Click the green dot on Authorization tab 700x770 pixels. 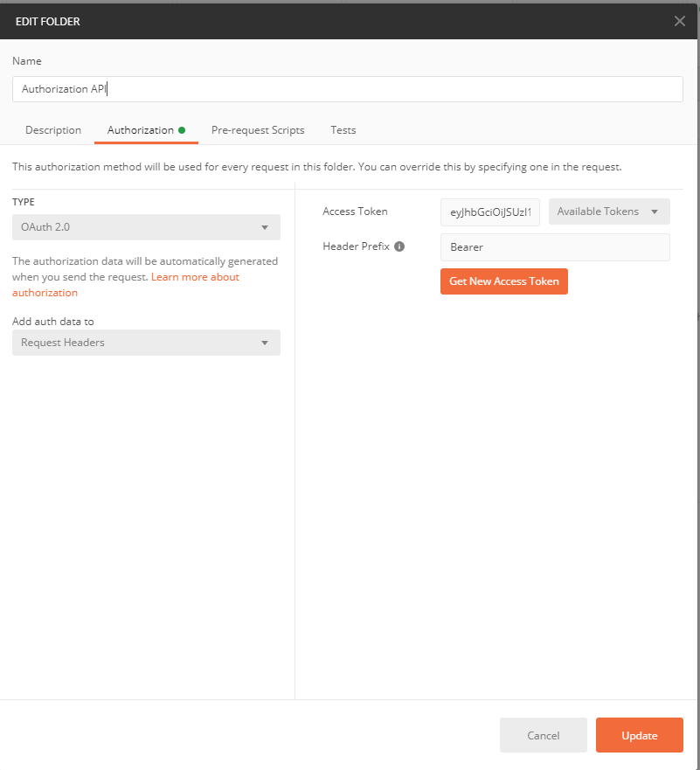(x=182, y=130)
